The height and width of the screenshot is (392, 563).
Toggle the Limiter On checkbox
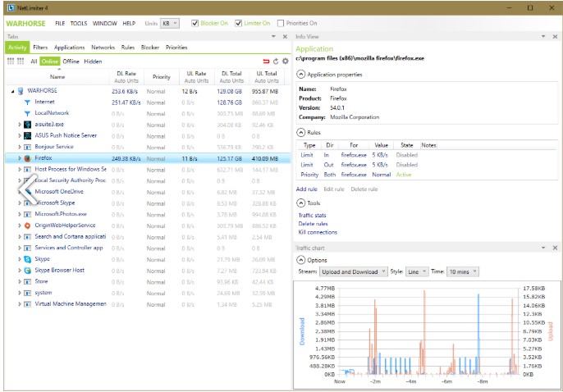(x=239, y=23)
